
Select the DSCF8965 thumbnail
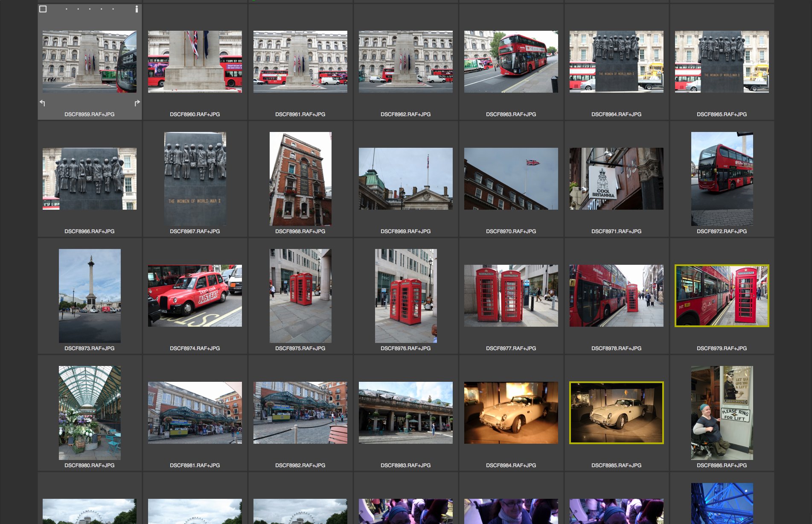coord(722,61)
